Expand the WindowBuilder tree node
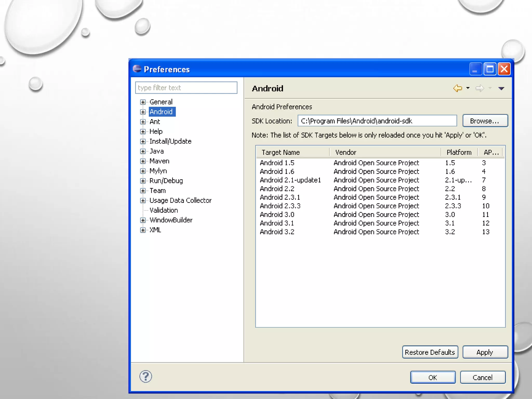This screenshot has width=532, height=399. coord(143,220)
